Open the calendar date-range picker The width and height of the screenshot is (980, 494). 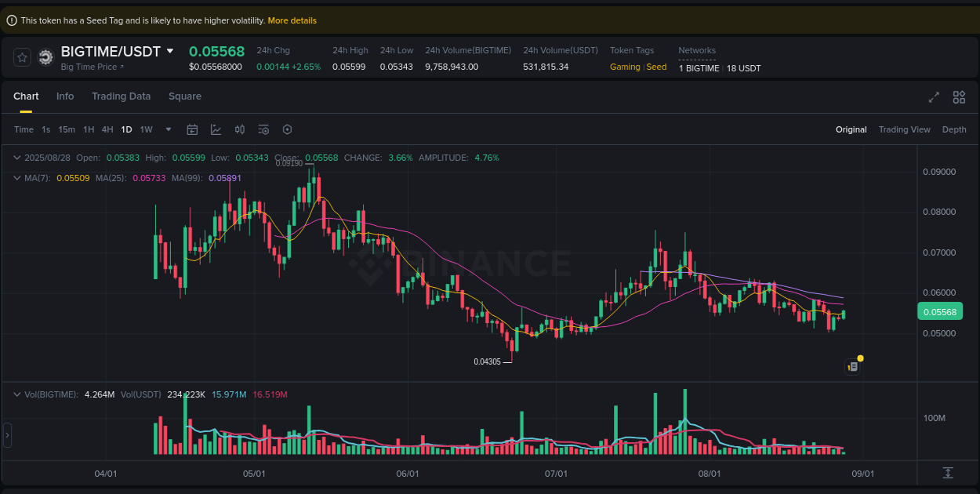coord(192,129)
